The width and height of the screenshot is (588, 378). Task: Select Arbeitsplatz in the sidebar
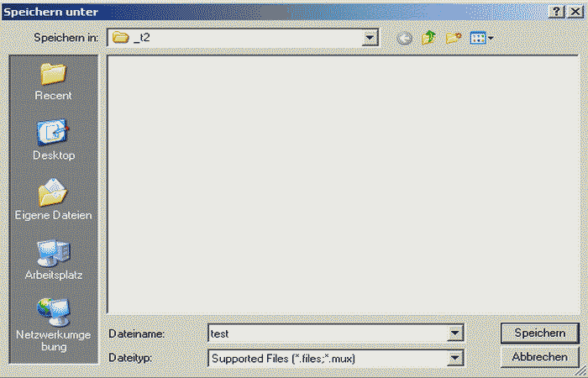click(53, 258)
